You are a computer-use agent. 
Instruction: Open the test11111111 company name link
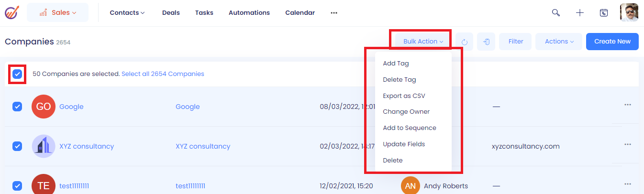point(74,186)
